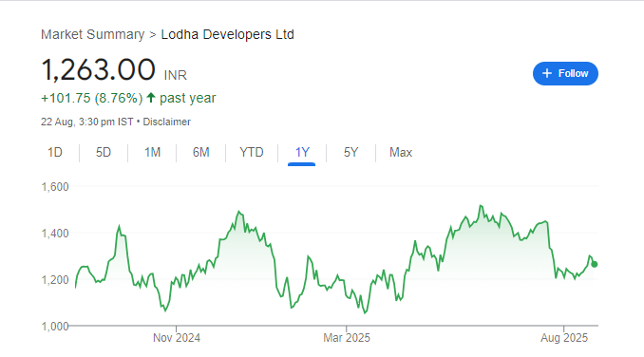Click the +101.75 (8.76%) change text
The image size is (644, 357).
[x=91, y=98]
